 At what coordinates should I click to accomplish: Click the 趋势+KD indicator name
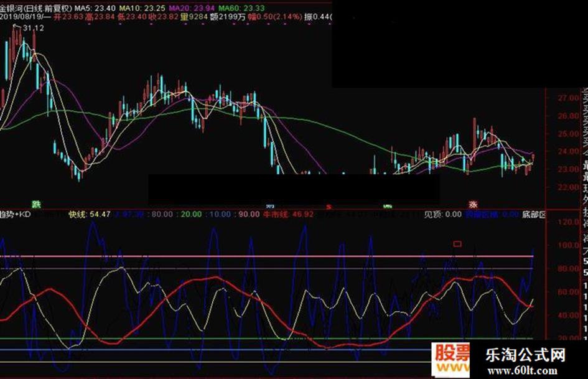(16, 214)
